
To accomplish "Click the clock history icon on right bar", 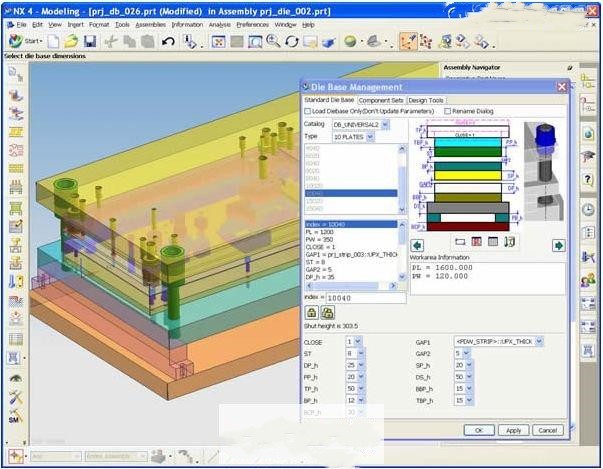I will click(x=588, y=210).
